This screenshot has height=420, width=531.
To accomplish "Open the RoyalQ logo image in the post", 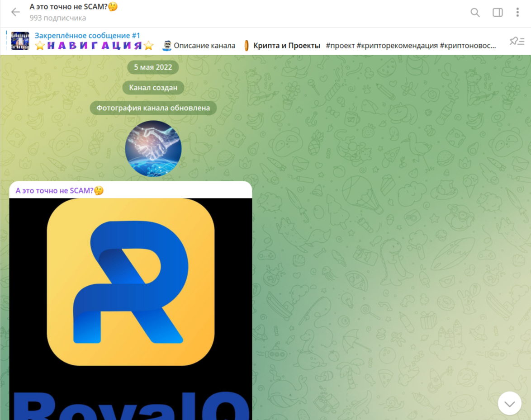I will click(x=131, y=309).
